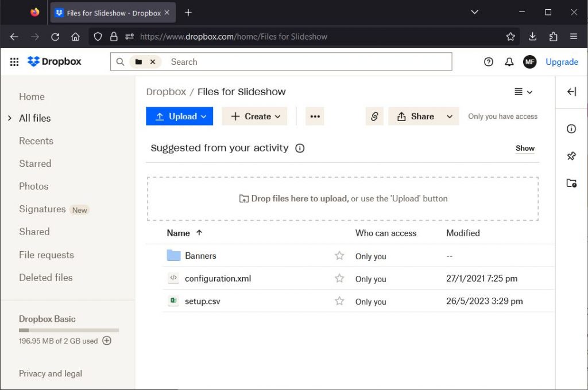
Task: Click the info icon in right sidebar
Action: (571, 129)
